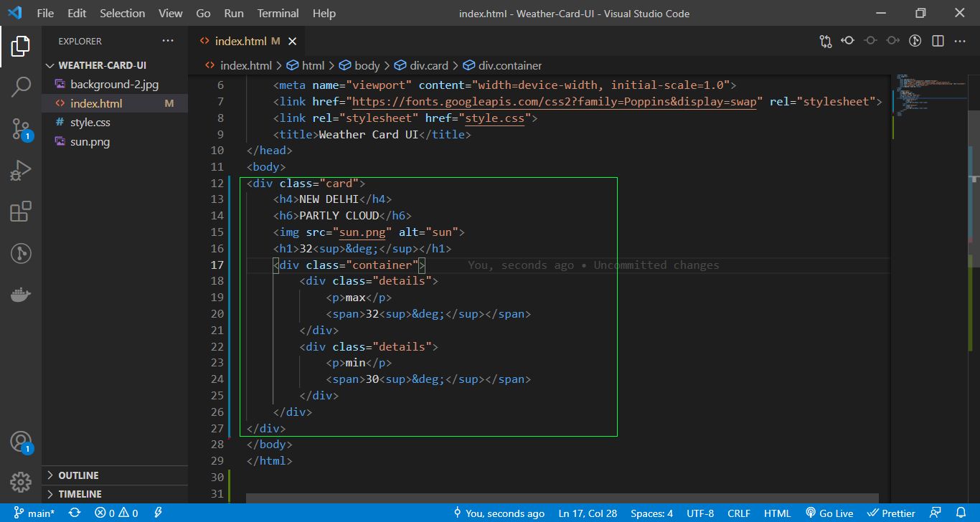Follow the Google Fonts URL link
This screenshot has height=522, width=980.
(554, 102)
